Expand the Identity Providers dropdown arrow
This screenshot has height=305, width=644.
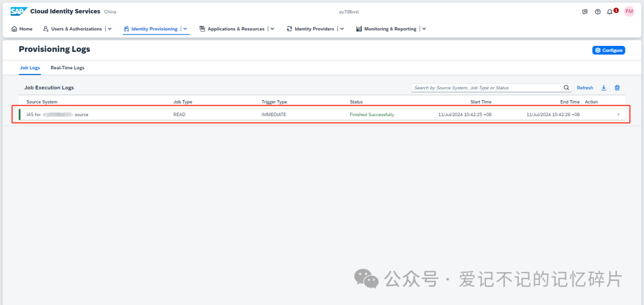tap(342, 29)
